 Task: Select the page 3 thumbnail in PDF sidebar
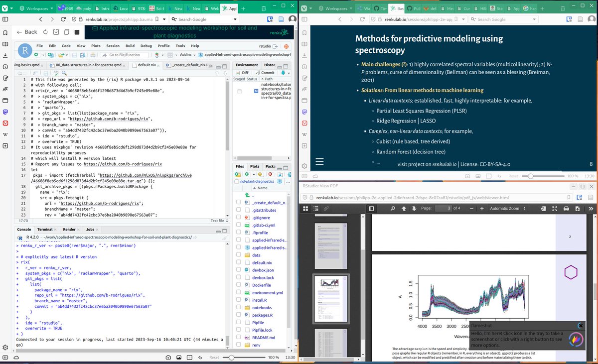[331, 298]
